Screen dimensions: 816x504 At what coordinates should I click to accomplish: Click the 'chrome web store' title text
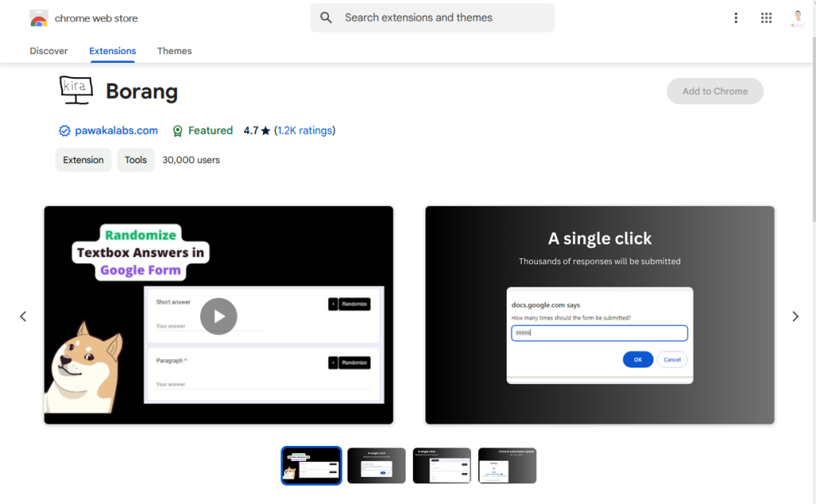pyautogui.click(x=96, y=18)
